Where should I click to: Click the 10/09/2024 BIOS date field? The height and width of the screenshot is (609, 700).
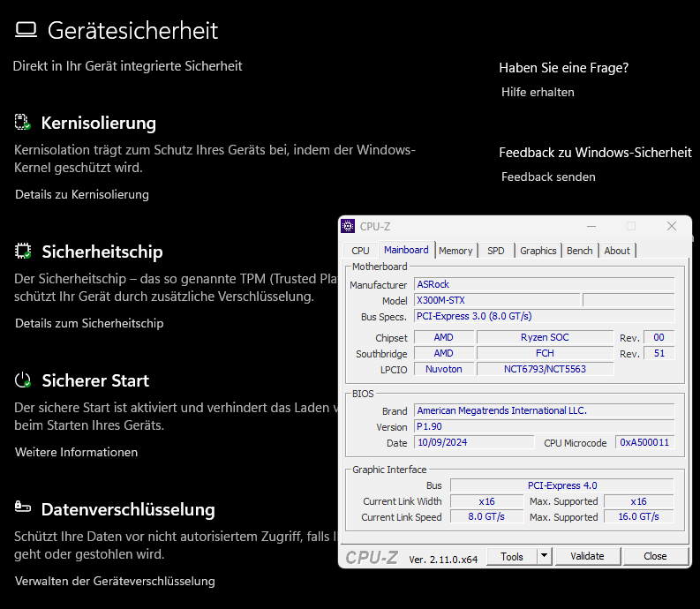[474, 442]
